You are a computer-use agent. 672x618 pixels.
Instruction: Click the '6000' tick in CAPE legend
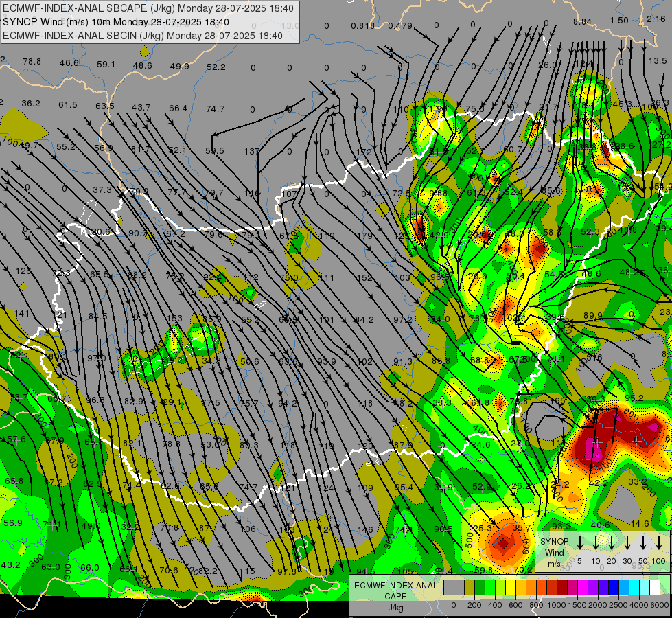(x=660, y=605)
